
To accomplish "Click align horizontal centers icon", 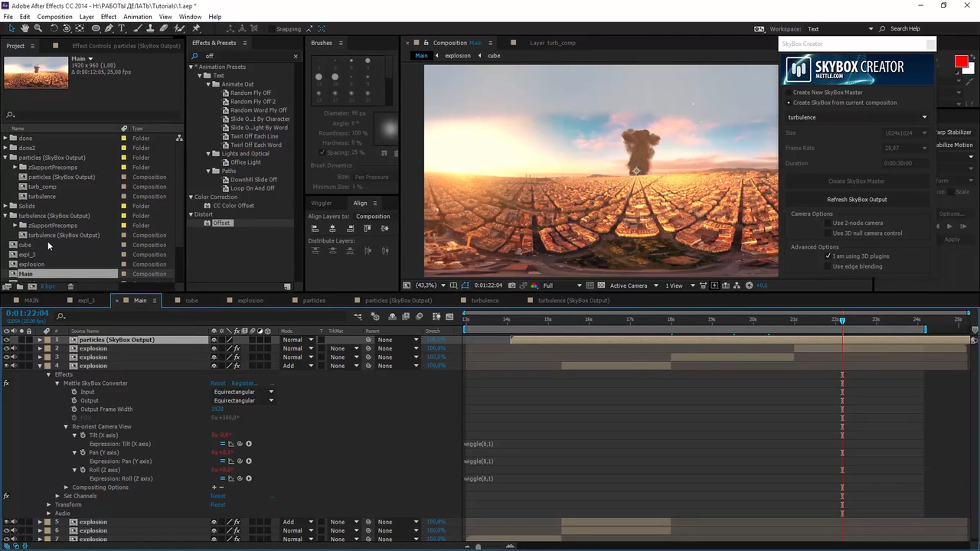I will click(x=332, y=229).
